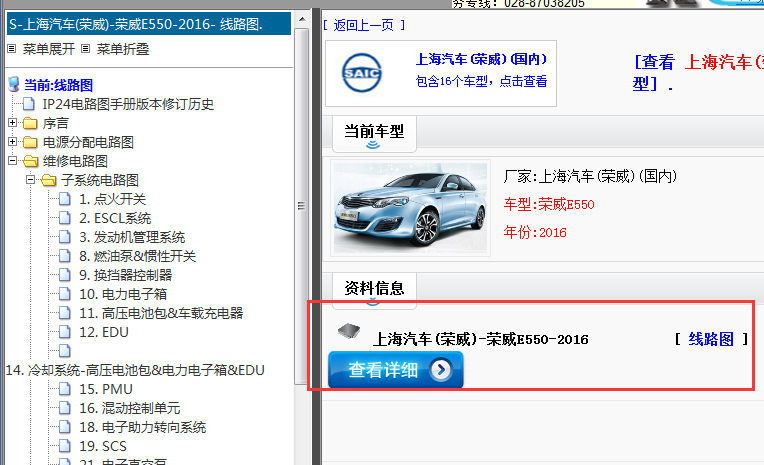Click the page icon of 2. ESCL系统
Image resolution: width=764 pixels, height=465 pixels.
[65, 218]
